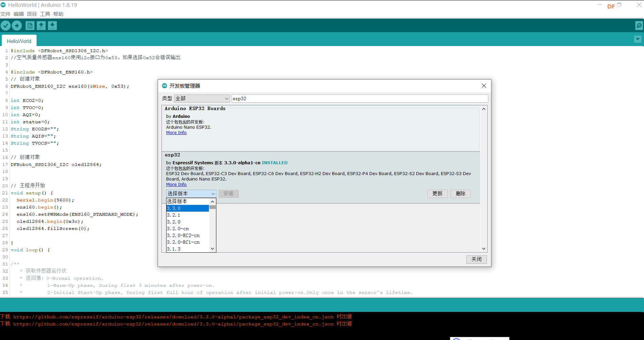Open the Serial Monitor magnifier icon
The image size is (644, 340).
coord(639,26)
